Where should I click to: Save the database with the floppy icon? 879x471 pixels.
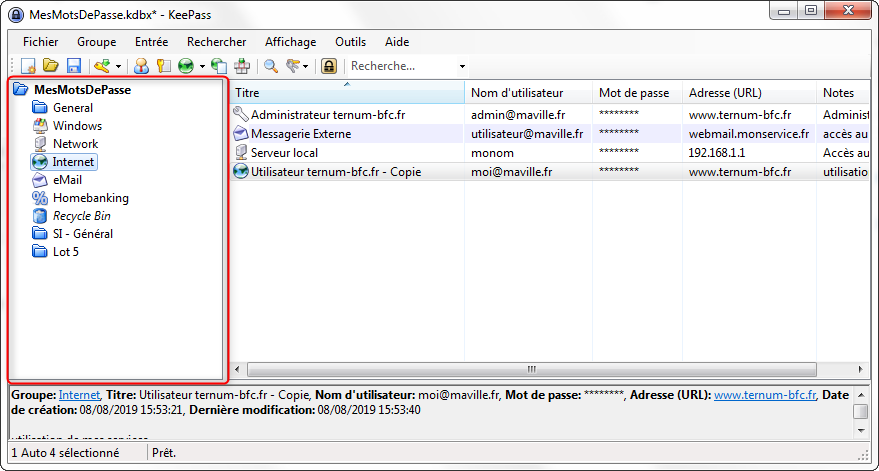pos(73,67)
